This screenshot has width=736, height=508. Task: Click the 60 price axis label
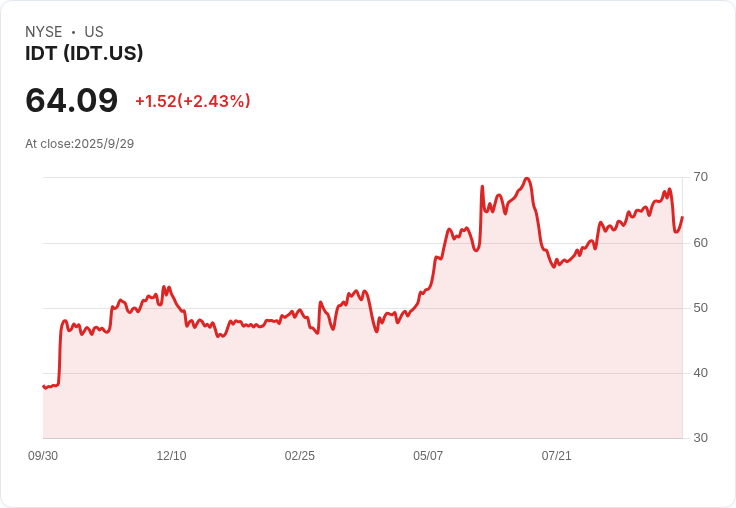click(x=700, y=243)
